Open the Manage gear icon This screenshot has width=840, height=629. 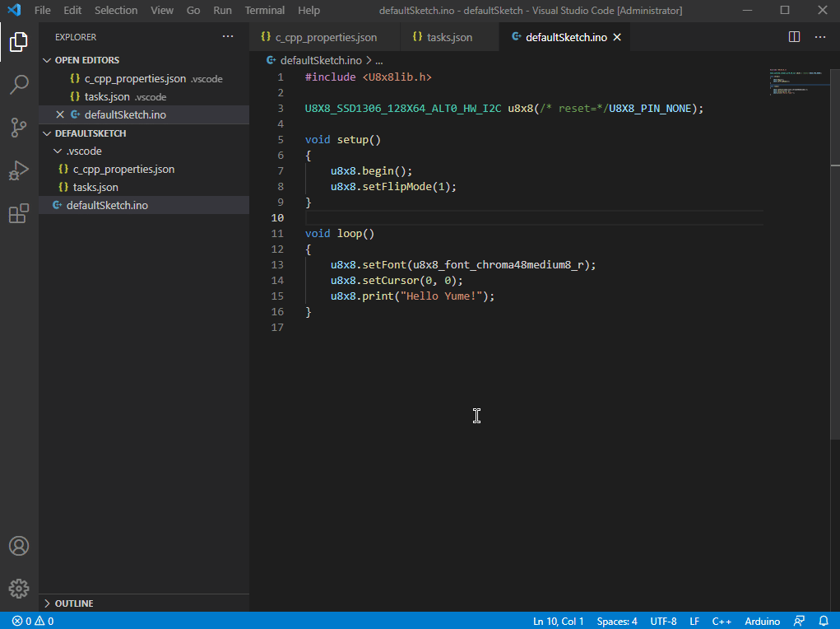tap(19, 588)
